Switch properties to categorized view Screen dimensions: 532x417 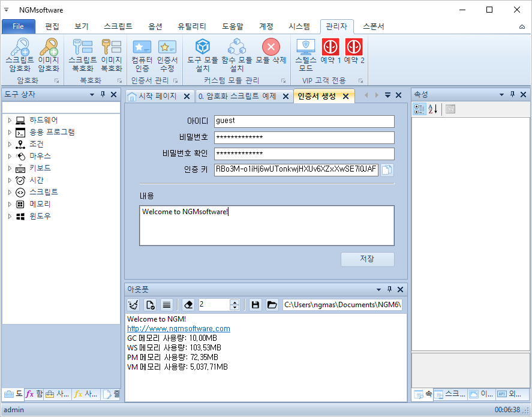click(x=419, y=109)
